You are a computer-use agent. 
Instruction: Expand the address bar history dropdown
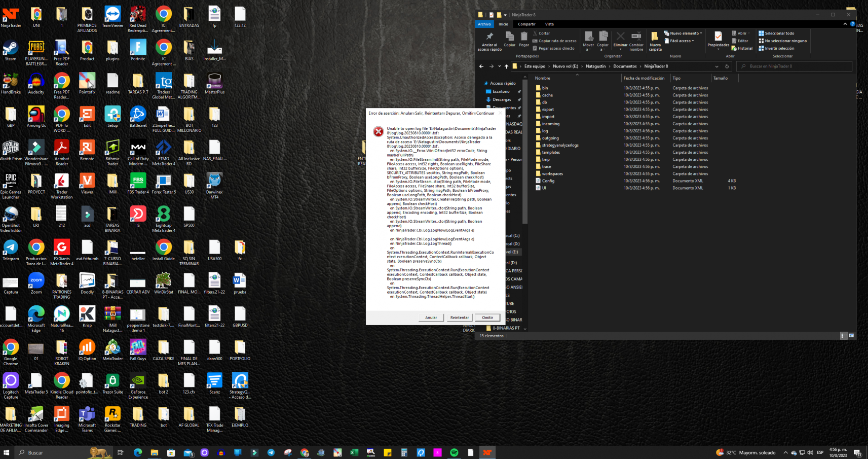pos(716,66)
